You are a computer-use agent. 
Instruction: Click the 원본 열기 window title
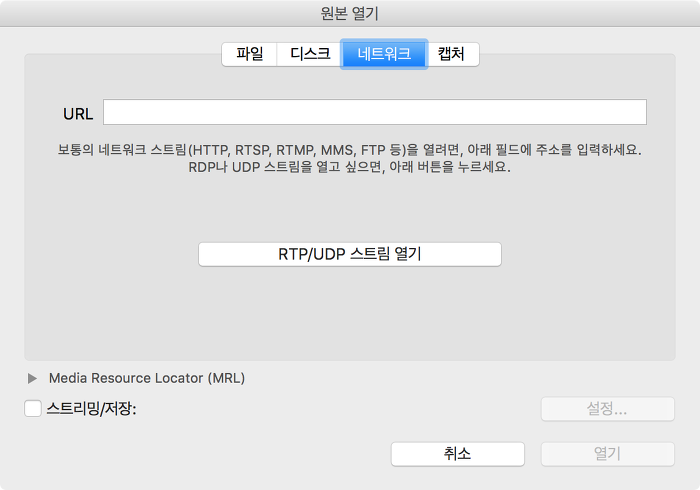click(350, 13)
